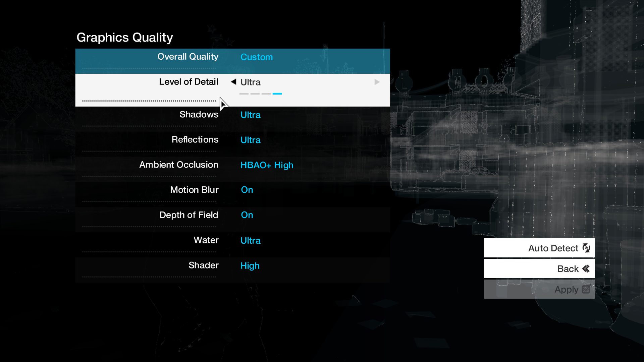
Task: Expand Ambient Occlusion quality options
Action: coord(267,165)
